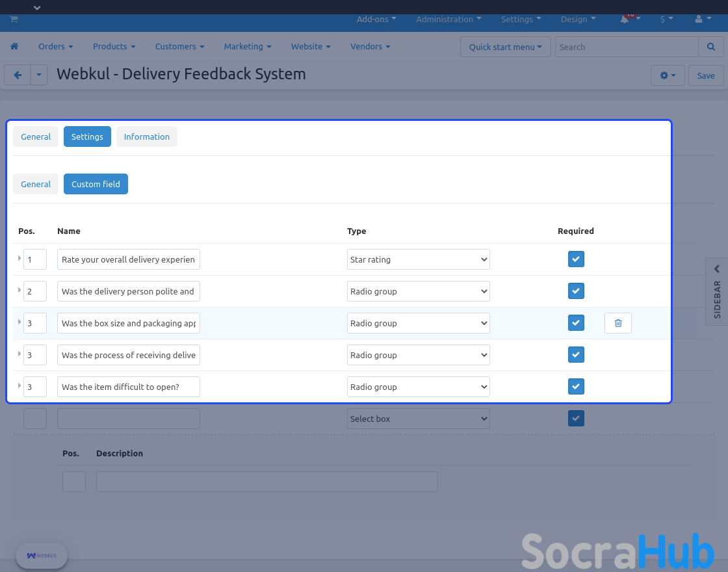Expand the Quick start menu dropdown
The height and width of the screenshot is (572, 728).
(505, 47)
